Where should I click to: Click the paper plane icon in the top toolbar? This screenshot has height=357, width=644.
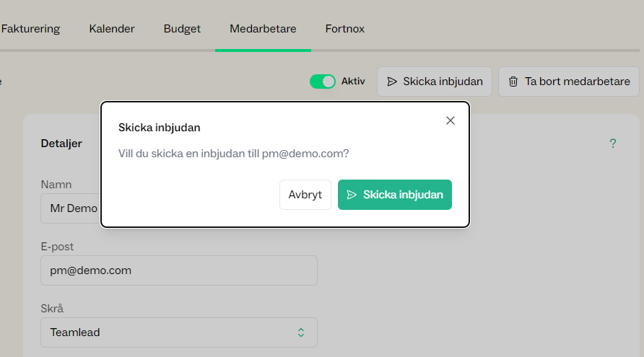click(x=392, y=81)
